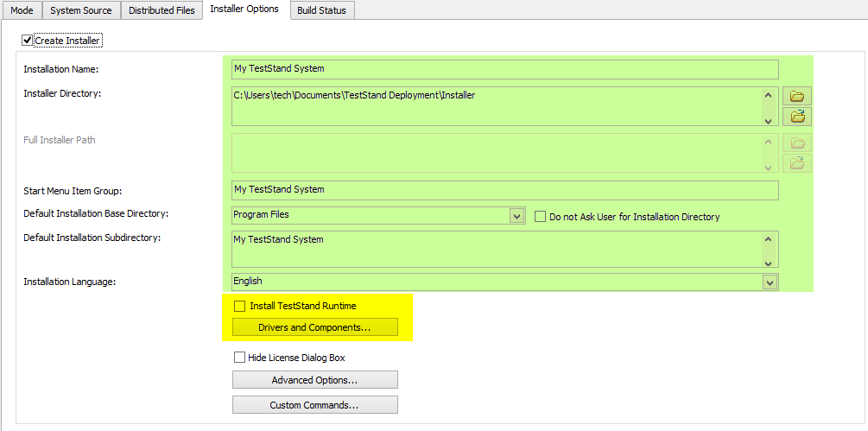The image size is (868, 431).
Task: Click relative-path folder icon beside Installer Directory
Action: point(796,117)
